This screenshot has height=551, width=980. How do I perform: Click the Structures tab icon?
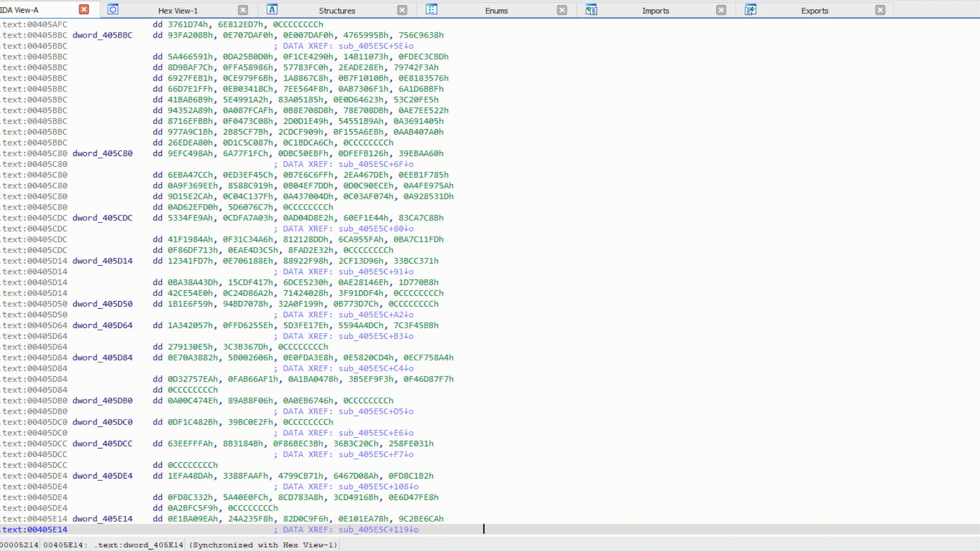coord(272,10)
